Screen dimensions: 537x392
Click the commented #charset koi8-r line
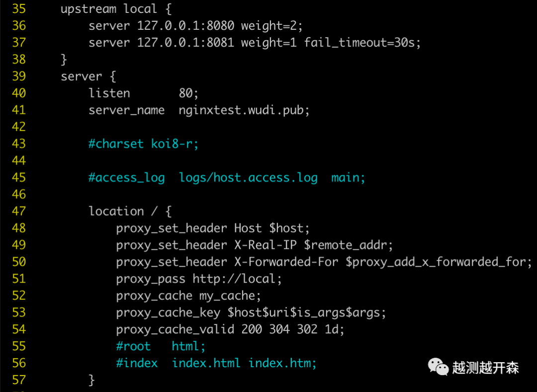[x=143, y=144]
